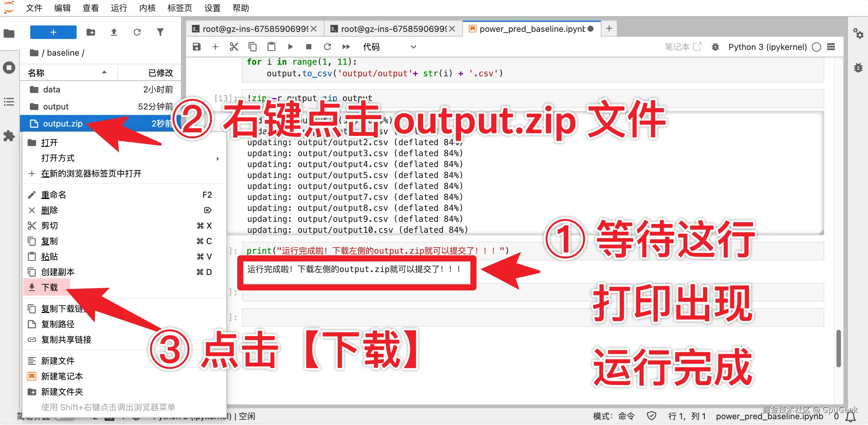Click the notebook vertical scrollbar

838,348
